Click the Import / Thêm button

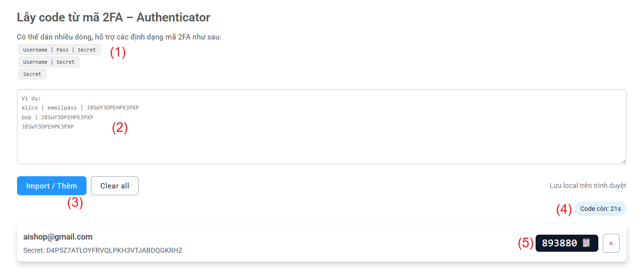[x=52, y=186]
